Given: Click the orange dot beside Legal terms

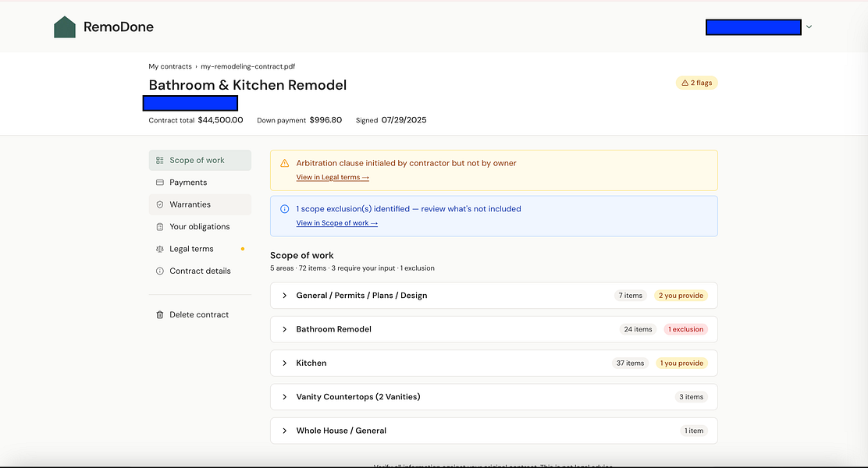Looking at the screenshot, I should pyautogui.click(x=243, y=249).
